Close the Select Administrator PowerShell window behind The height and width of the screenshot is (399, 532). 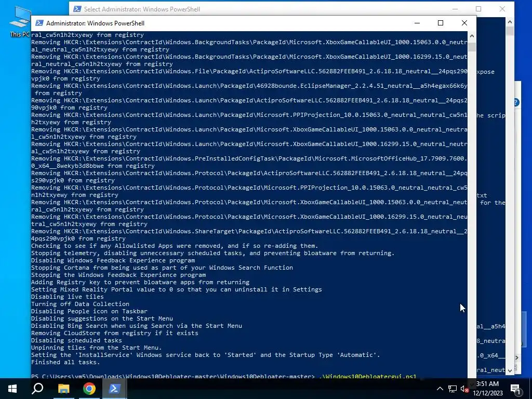click(x=502, y=9)
